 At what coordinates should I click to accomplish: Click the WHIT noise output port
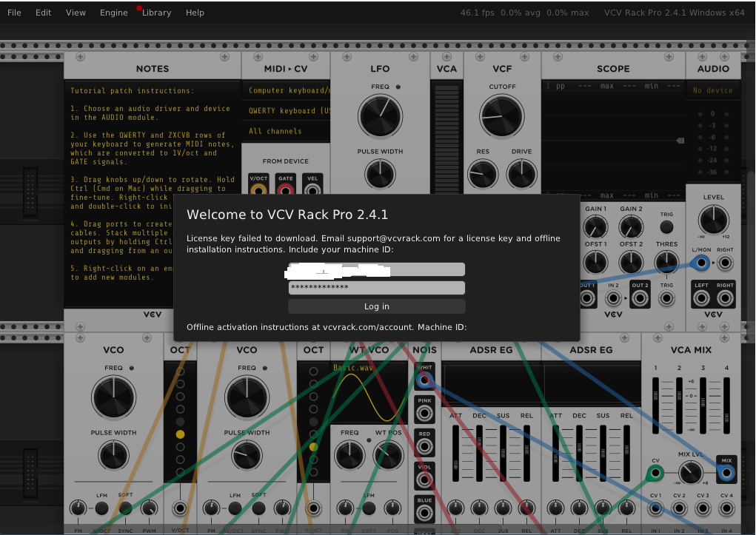[x=424, y=380]
